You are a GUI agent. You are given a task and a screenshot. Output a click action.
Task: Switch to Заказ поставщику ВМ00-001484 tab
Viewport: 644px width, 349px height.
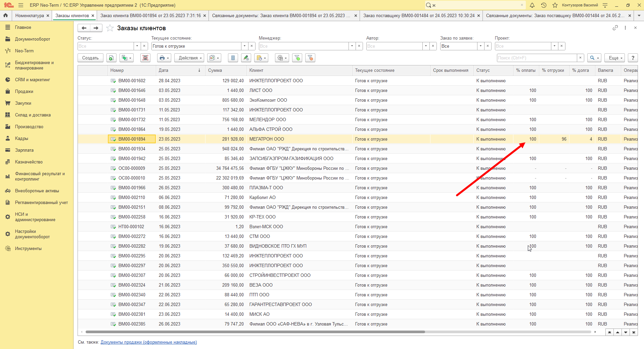(x=419, y=15)
